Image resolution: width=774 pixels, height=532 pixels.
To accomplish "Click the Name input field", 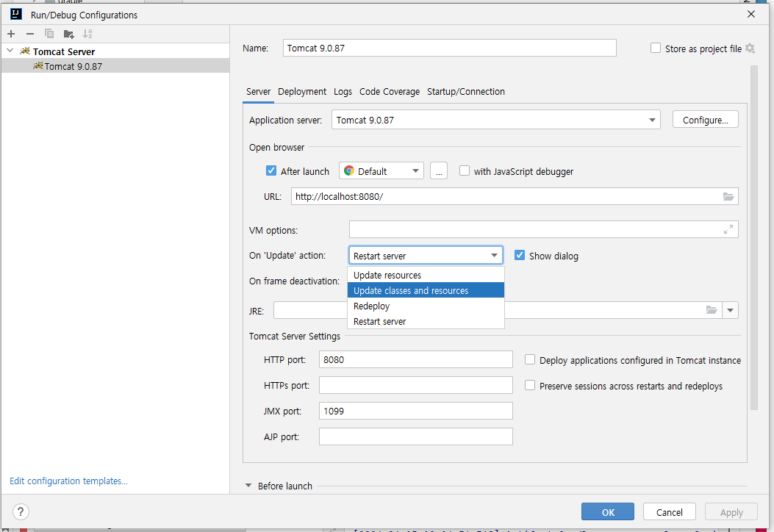I will tap(450, 48).
